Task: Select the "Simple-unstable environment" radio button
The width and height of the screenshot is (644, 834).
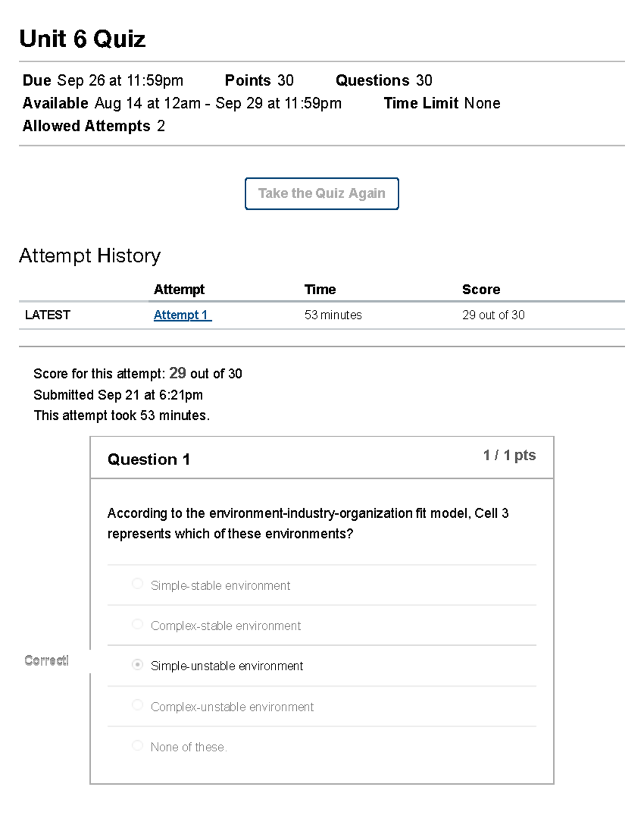Action: 137,664
